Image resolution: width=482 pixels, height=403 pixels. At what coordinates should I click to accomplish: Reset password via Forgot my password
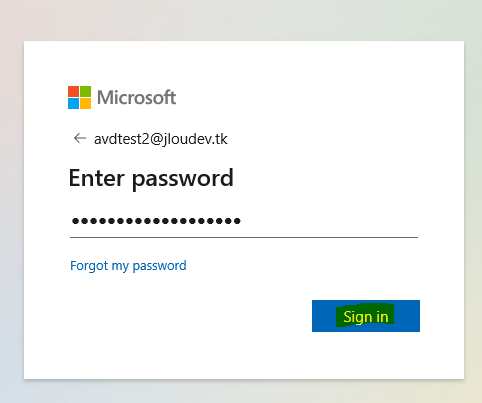(x=128, y=266)
